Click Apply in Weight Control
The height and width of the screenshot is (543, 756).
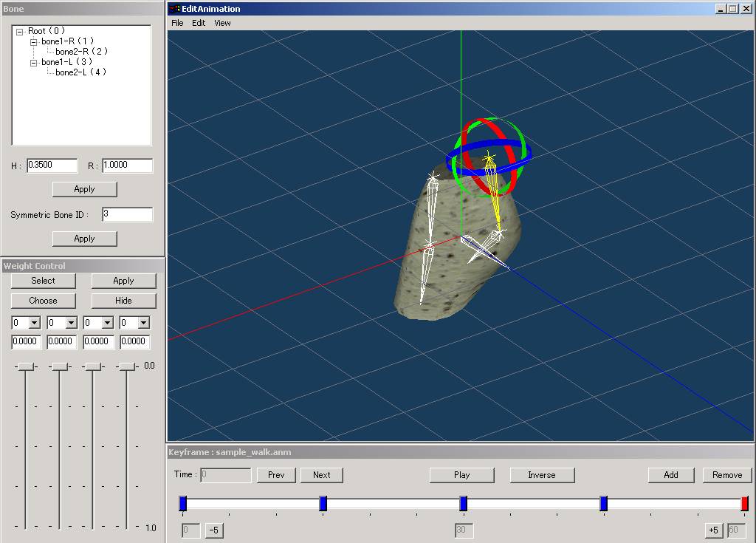point(123,281)
